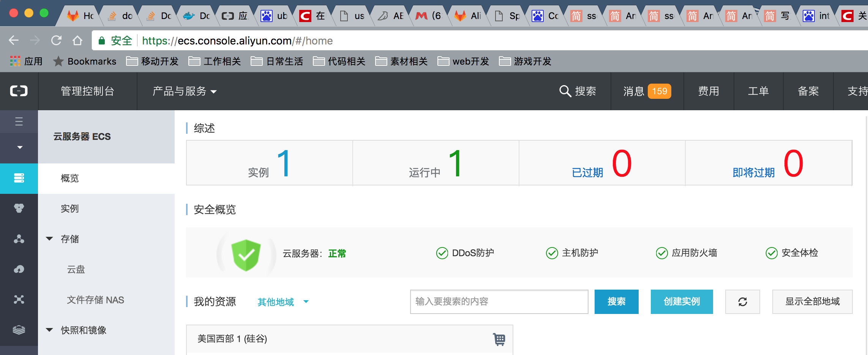868x355 pixels.
Task: Click the 美国西部 1 (硅谷) region row
Action: 349,339
